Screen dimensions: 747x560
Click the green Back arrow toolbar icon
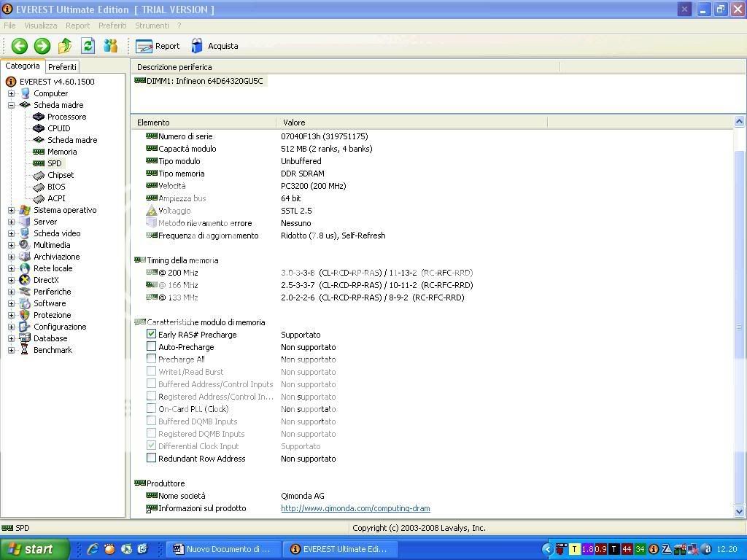point(20,46)
